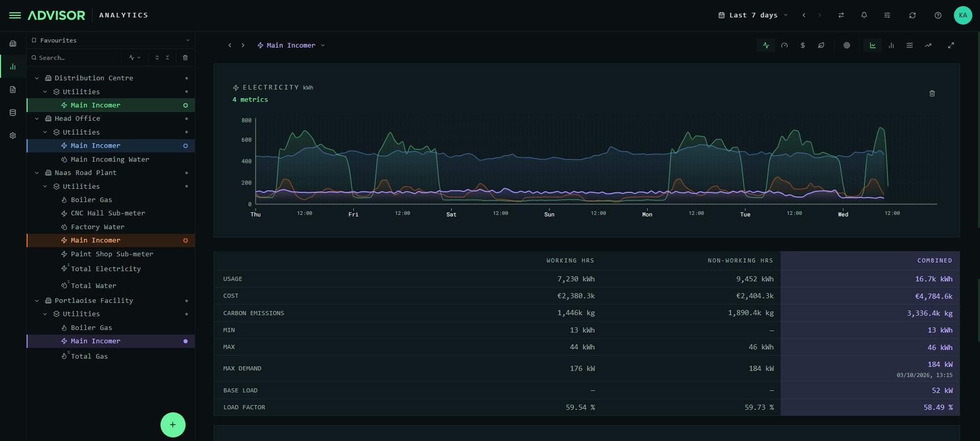Click the NON-WORKING HRS column header
The image size is (980, 441).
[x=740, y=260]
